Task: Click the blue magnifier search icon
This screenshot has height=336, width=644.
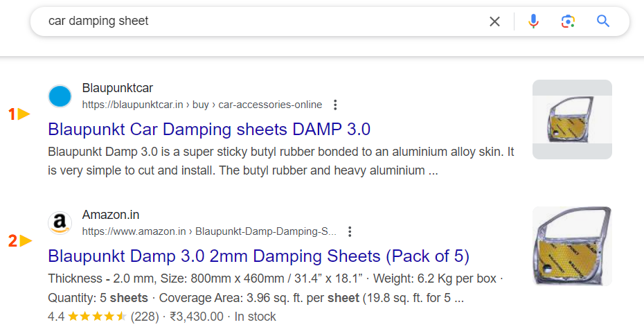Action: click(603, 21)
